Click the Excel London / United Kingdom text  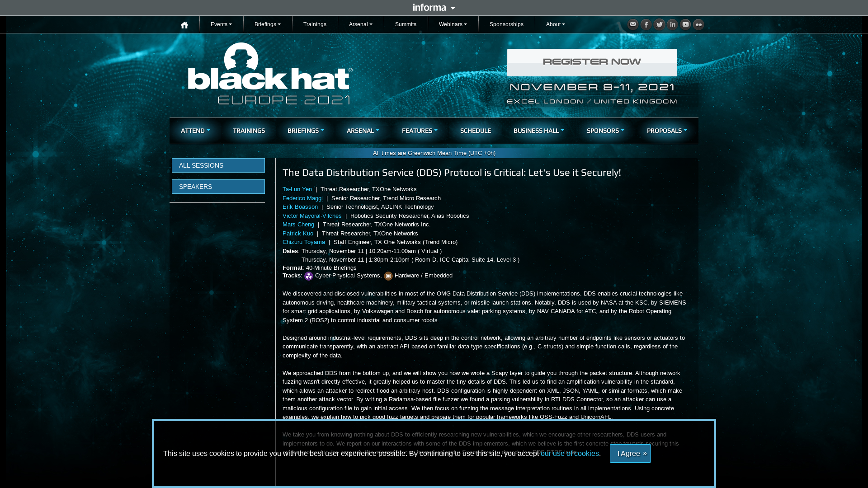(592, 102)
